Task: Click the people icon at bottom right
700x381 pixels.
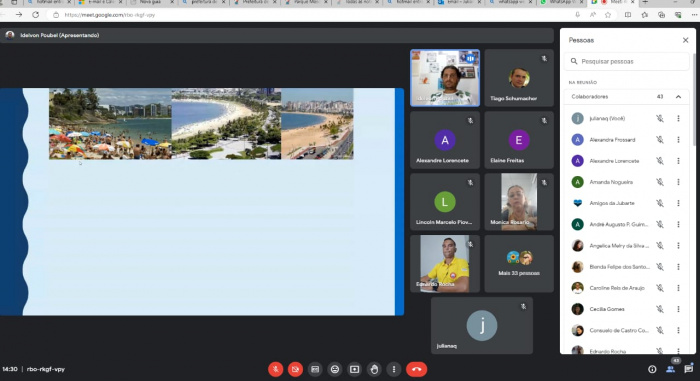Action: [671, 369]
